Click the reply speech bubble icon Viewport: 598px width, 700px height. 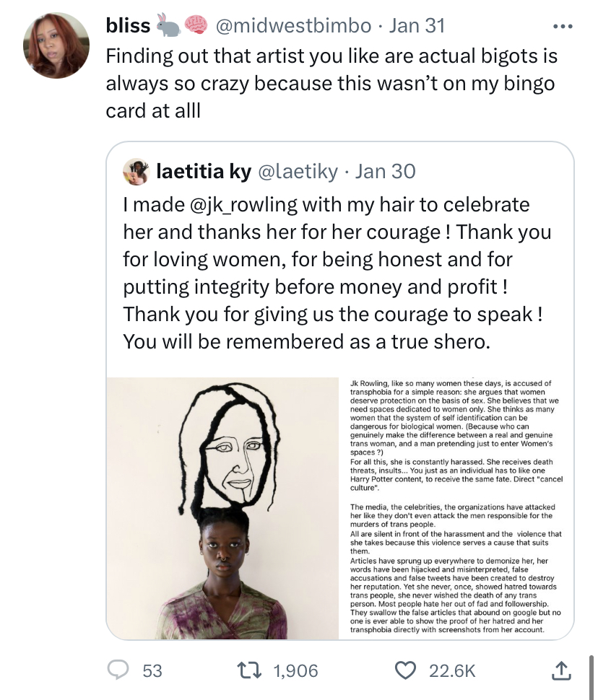pos(118,670)
